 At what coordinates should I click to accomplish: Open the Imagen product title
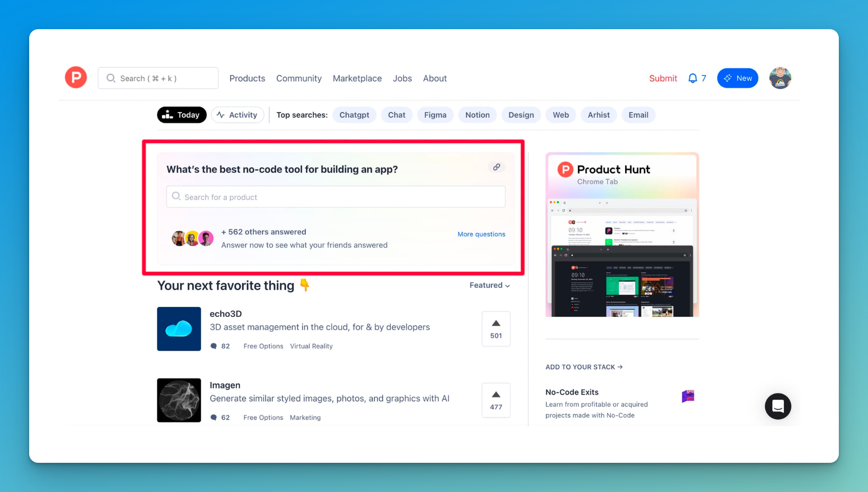[x=225, y=385]
